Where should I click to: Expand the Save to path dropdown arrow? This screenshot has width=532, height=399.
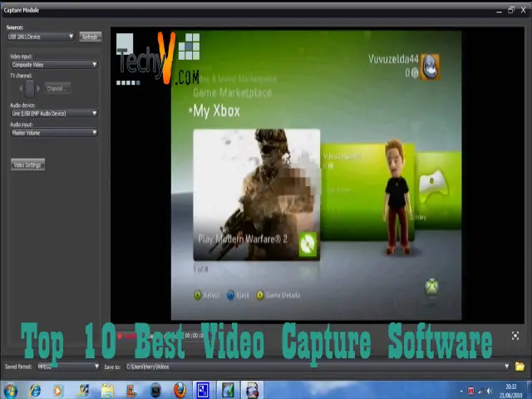(506, 367)
